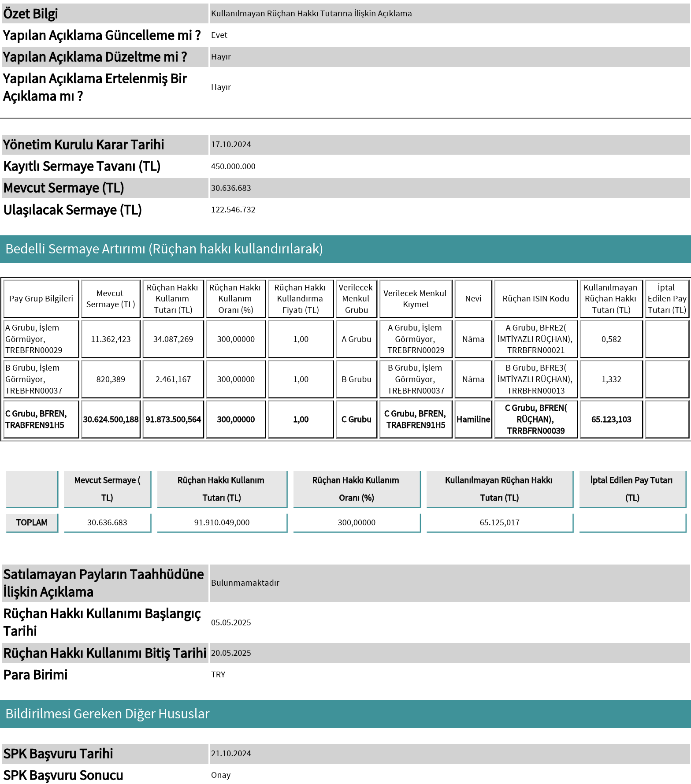
Task: Click the 'Para Birimi' label
Action: 36,675
